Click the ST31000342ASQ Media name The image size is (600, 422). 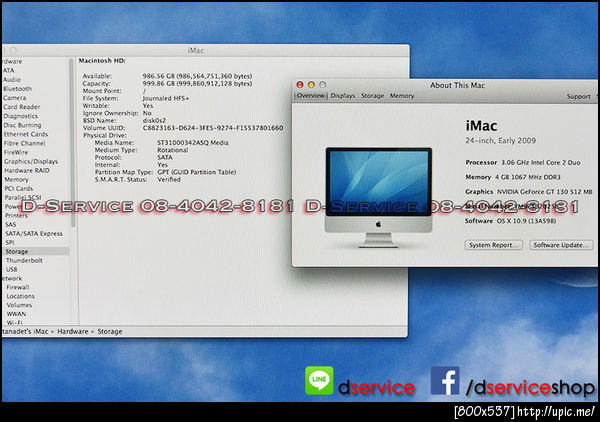193,143
